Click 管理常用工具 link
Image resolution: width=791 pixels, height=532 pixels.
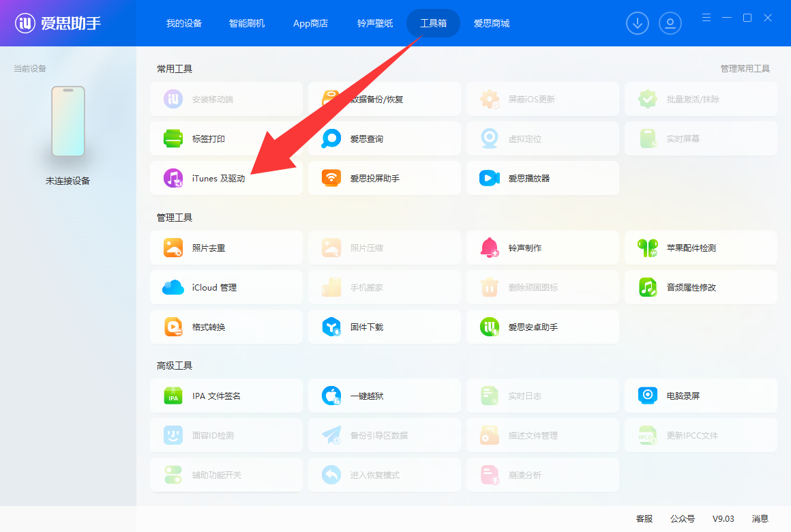(745, 69)
